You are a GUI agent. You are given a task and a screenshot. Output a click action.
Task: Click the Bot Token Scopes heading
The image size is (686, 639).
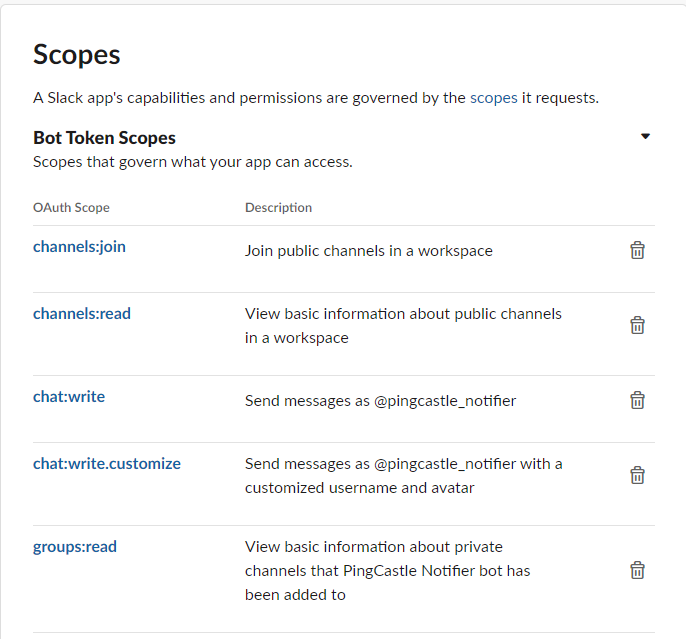click(104, 138)
